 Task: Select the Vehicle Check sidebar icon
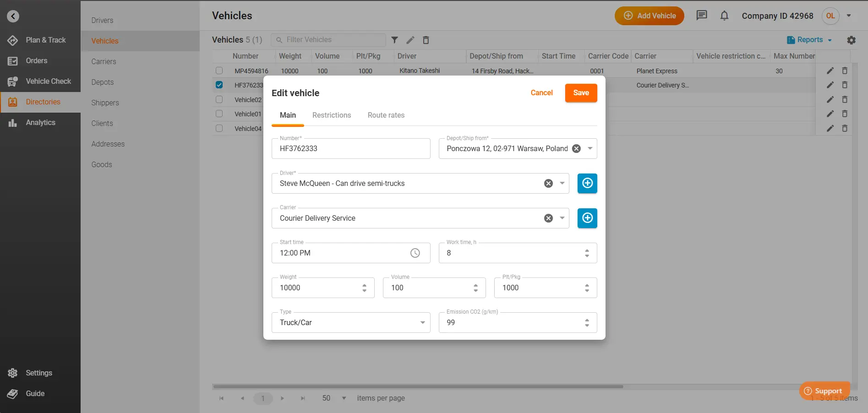click(12, 81)
